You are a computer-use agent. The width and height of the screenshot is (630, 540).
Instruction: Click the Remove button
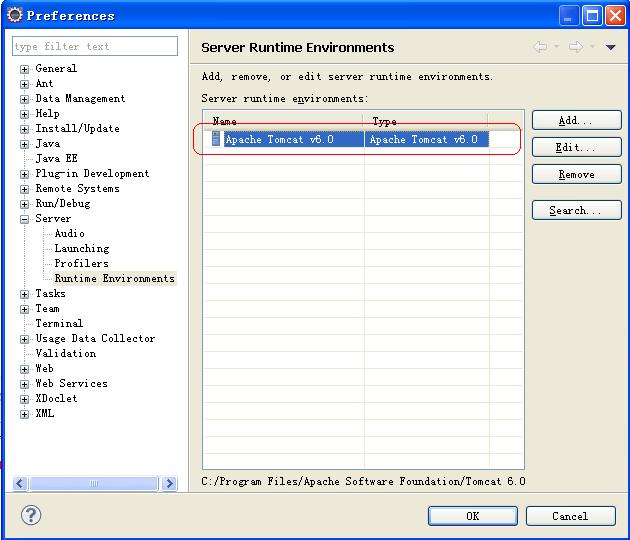coord(577,174)
